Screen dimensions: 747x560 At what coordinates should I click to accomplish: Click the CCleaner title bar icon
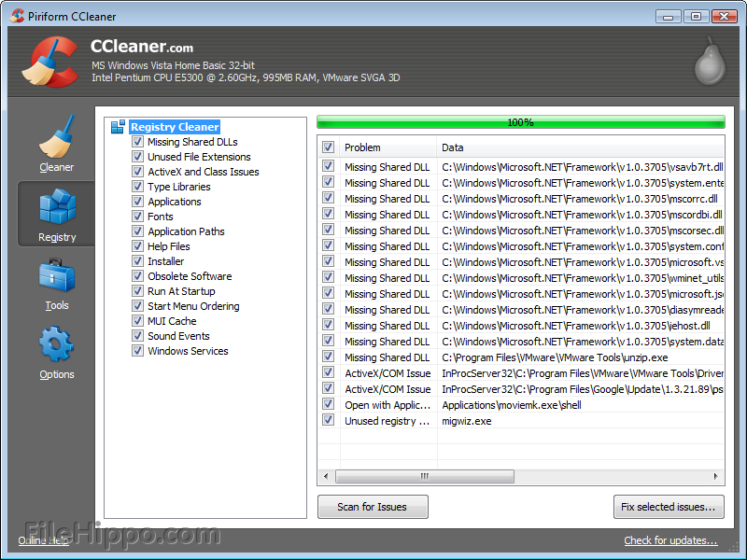point(17,16)
